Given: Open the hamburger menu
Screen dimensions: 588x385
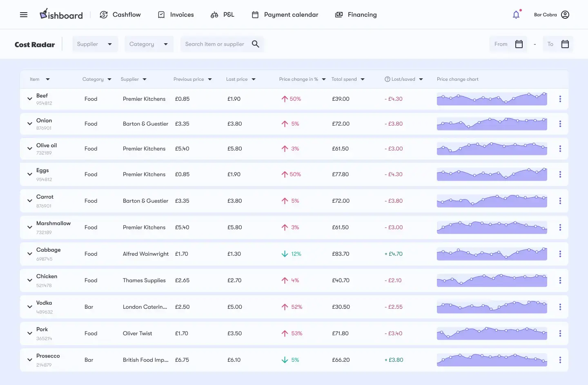Looking at the screenshot, I should pos(24,15).
